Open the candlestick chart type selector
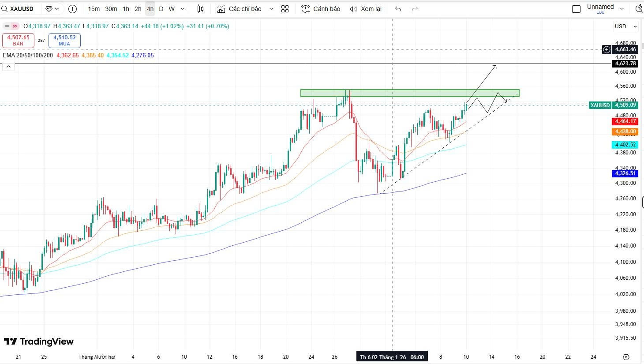Screen dimensions: 644x364 201,9
